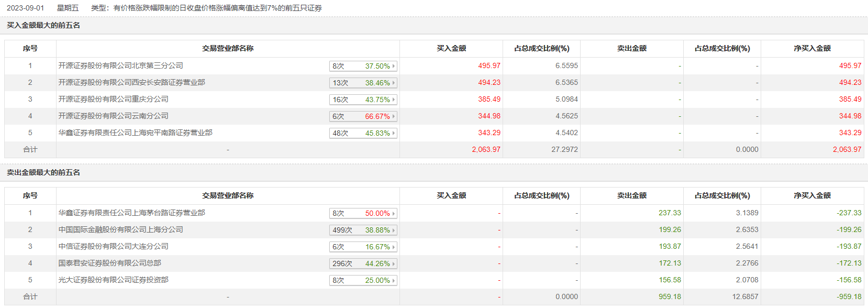
Task: Click net amount -199.26
Action: click(849, 229)
